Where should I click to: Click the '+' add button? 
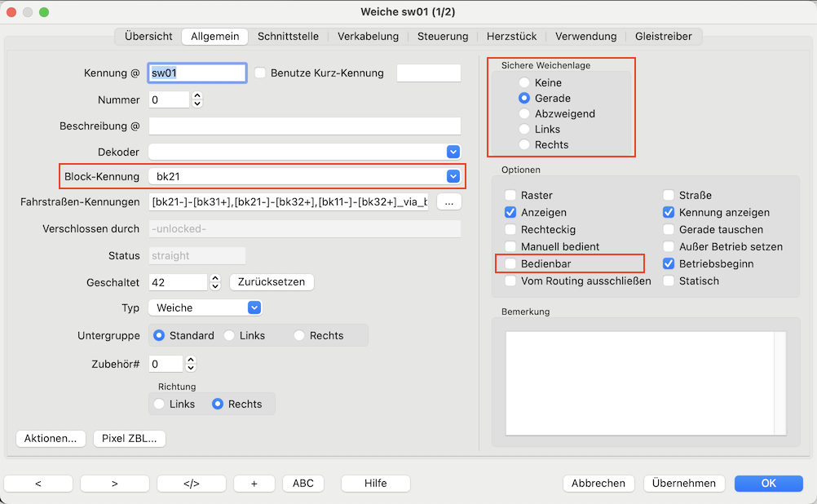[x=254, y=483]
